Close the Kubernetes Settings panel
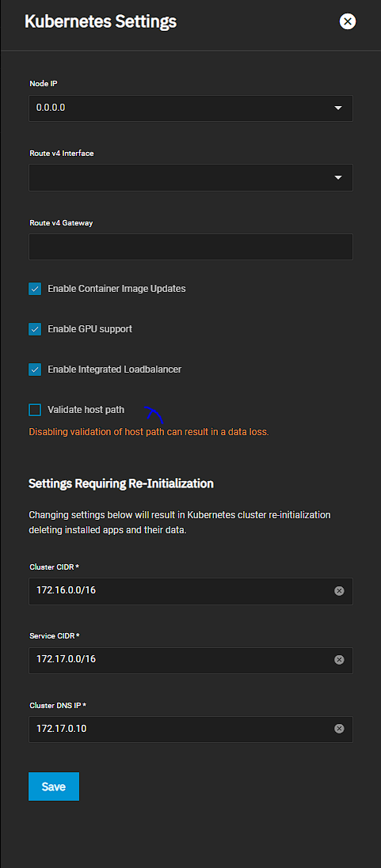The width and height of the screenshot is (381, 868). 347,21
